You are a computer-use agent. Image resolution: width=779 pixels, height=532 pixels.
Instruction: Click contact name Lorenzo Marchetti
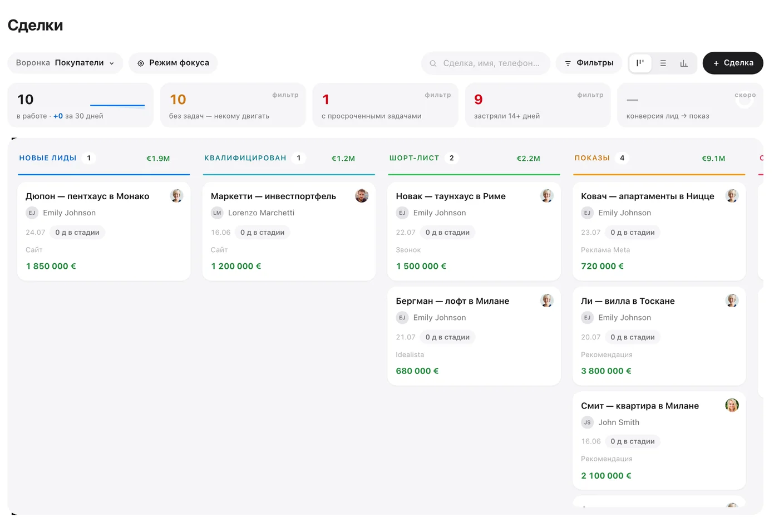pyautogui.click(x=261, y=213)
